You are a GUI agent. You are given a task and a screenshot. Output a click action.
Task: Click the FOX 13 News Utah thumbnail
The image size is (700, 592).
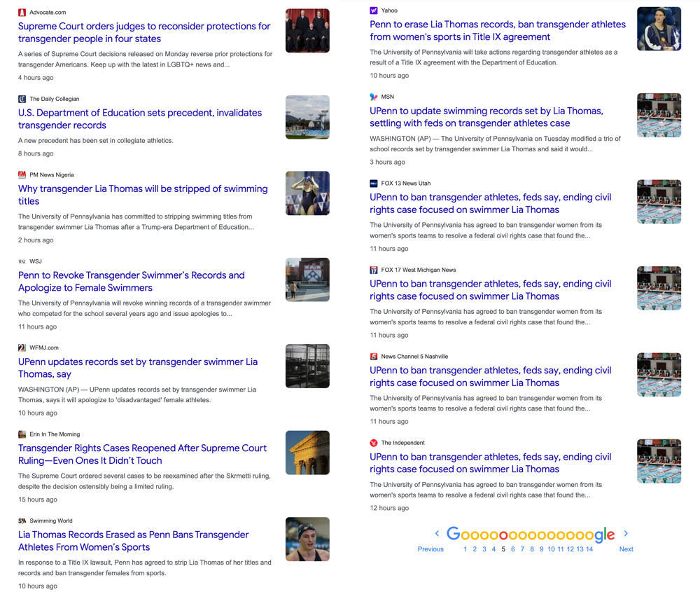pyautogui.click(x=659, y=202)
